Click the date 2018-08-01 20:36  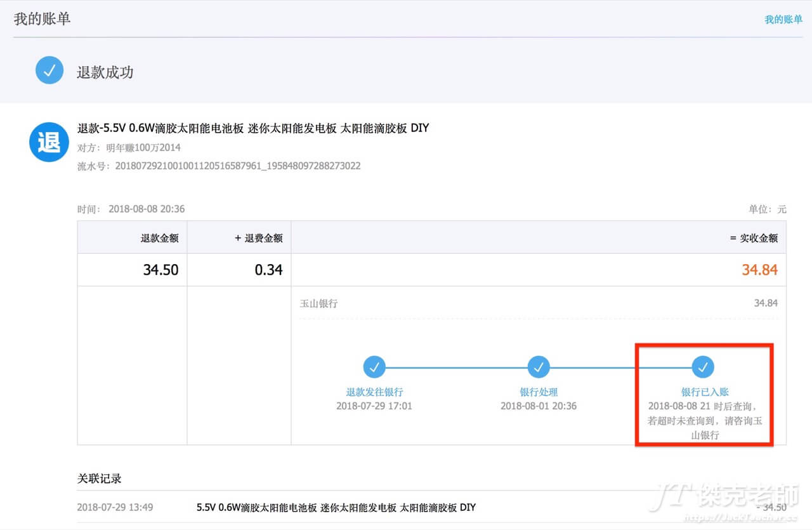click(x=539, y=406)
